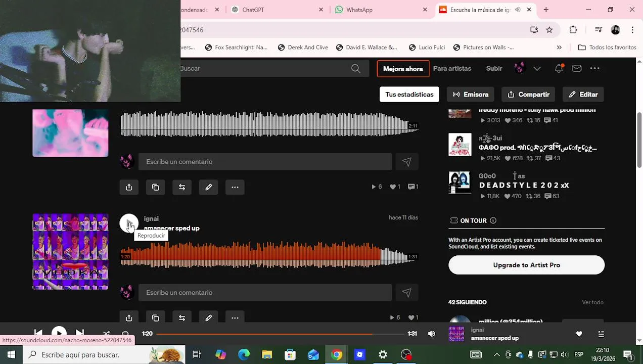This screenshot has width=643, height=364.
Task: Copy link icon under amanecer sped up
Action: coord(156,317)
